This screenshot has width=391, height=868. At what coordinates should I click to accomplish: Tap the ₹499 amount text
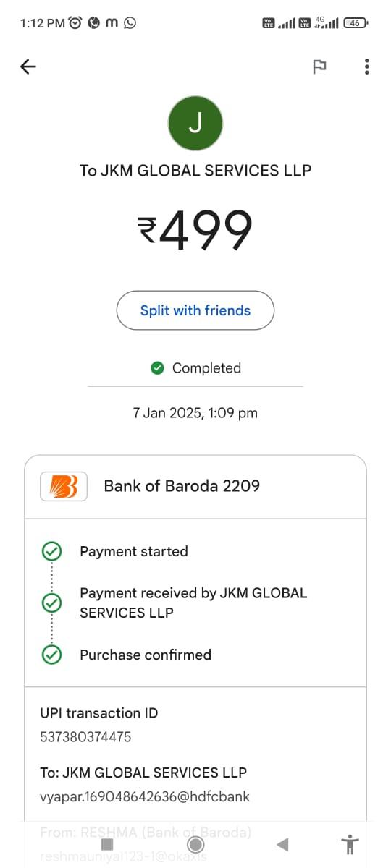coord(195,230)
